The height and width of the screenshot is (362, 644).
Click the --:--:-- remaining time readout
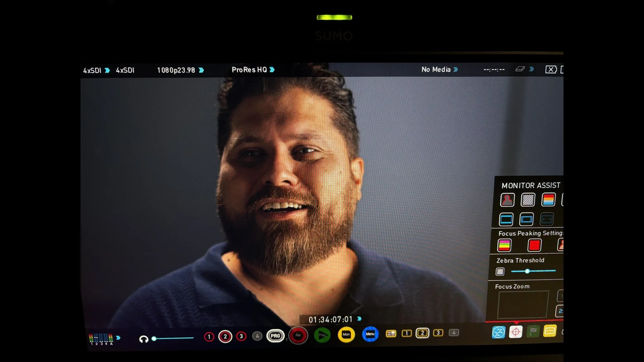pos(494,70)
